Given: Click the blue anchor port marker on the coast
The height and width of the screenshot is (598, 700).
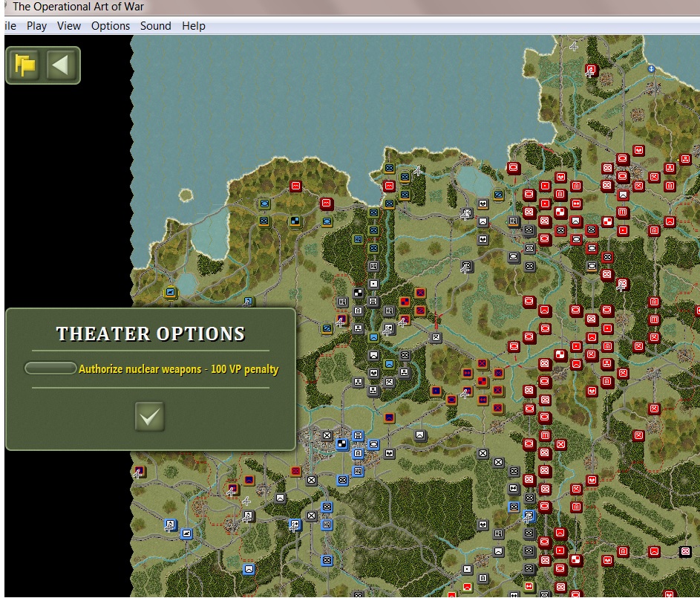Looking at the screenshot, I should tap(651, 69).
